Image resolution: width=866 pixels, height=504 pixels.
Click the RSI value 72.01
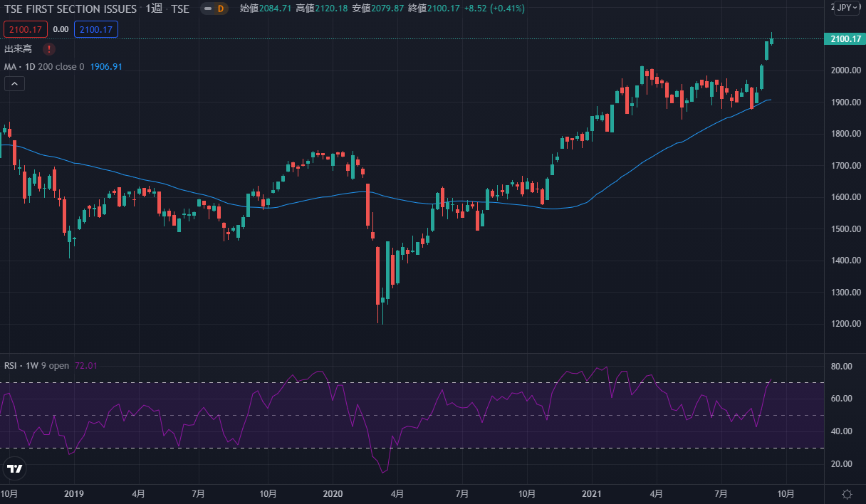pyautogui.click(x=85, y=366)
